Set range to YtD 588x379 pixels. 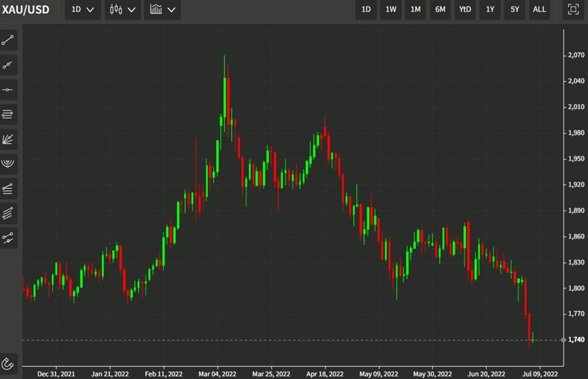(465, 9)
